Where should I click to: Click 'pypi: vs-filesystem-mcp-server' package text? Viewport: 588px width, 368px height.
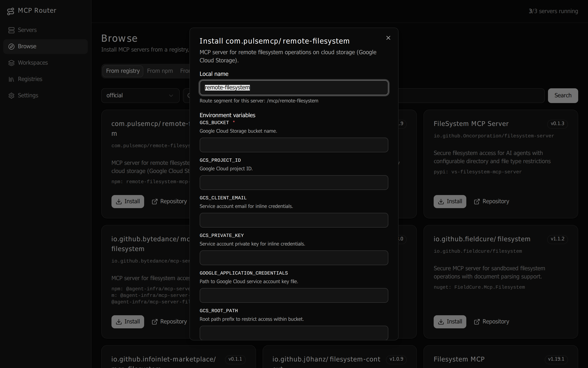pos(478,172)
